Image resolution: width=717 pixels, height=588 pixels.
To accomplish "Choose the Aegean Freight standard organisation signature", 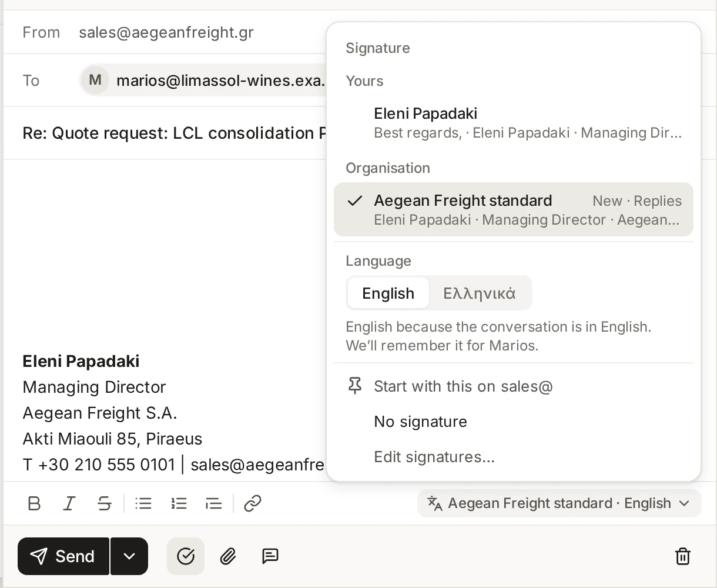I will (x=514, y=209).
